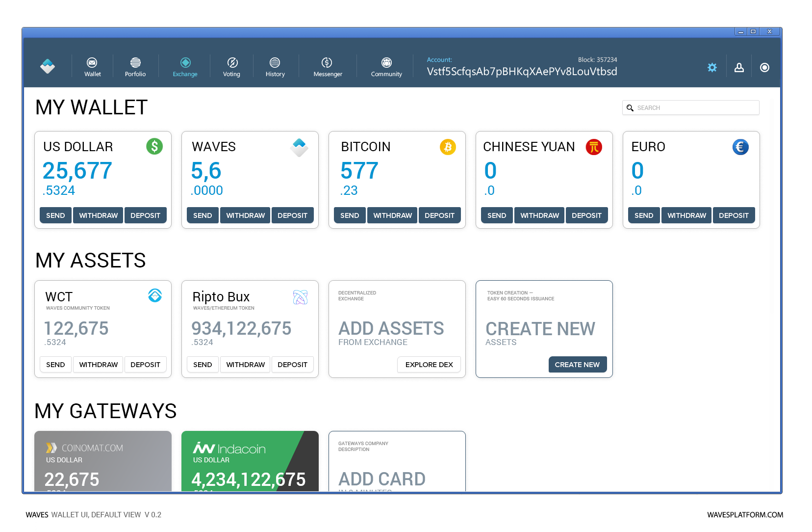Click the Explore DEX button
The image size is (812, 532).
(429, 365)
